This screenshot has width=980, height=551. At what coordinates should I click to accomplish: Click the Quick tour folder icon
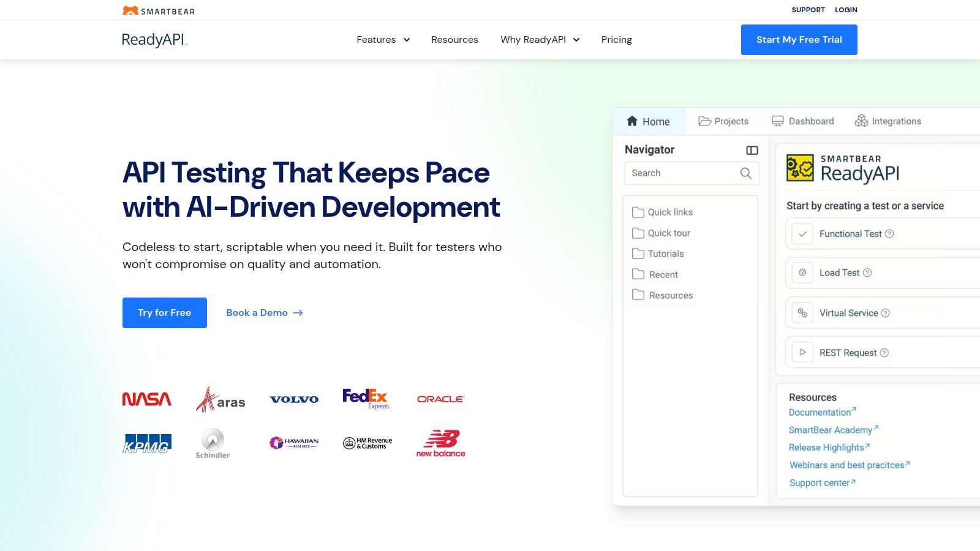click(x=638, y=233)
